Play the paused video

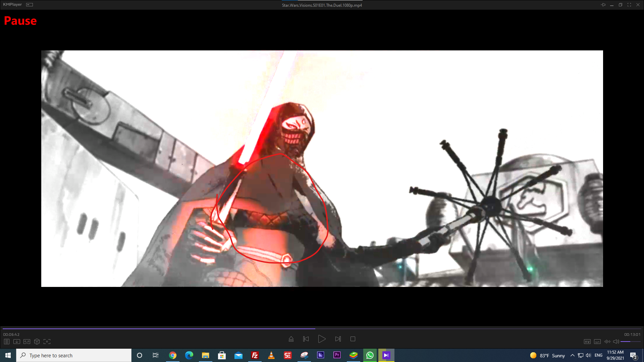click(322, 339)
